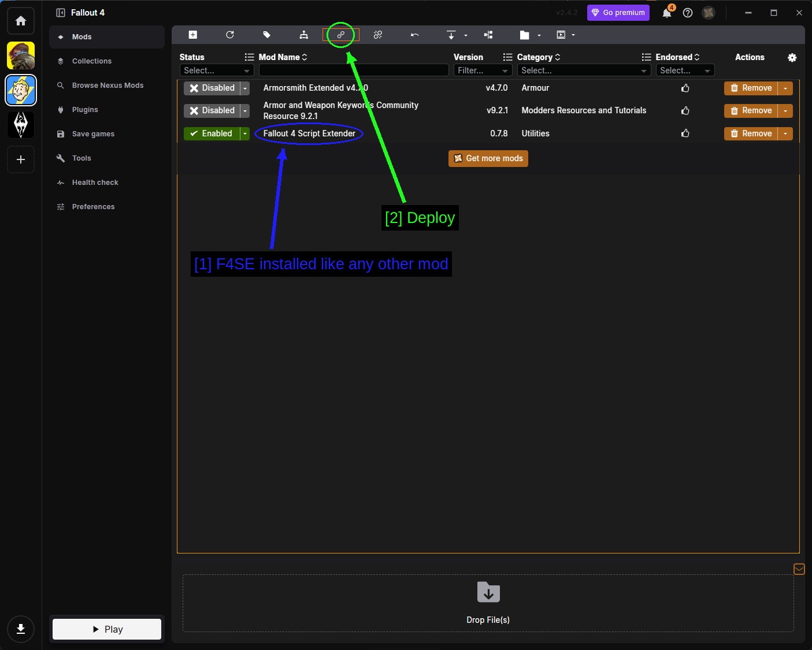Endorse Fallout 4 Script Extender with thumbs up
This screenshot has height=650, width=812.
tap(685, 133)
